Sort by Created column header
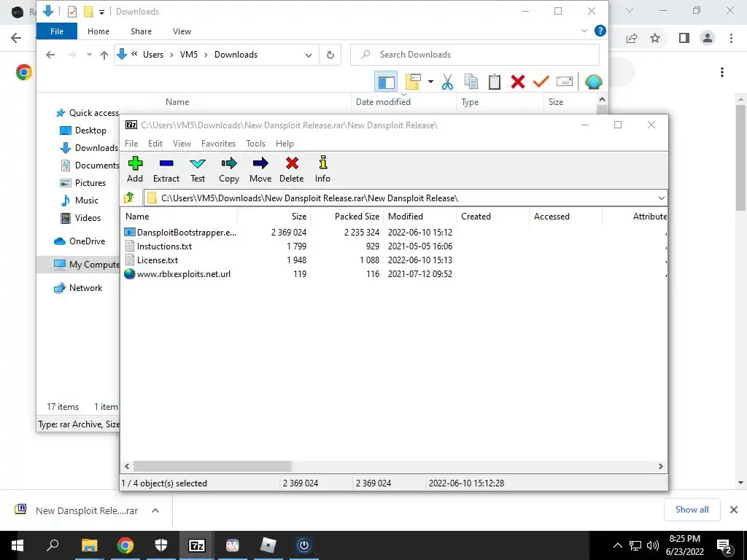747x560 pixels. (x=492, y=216)
